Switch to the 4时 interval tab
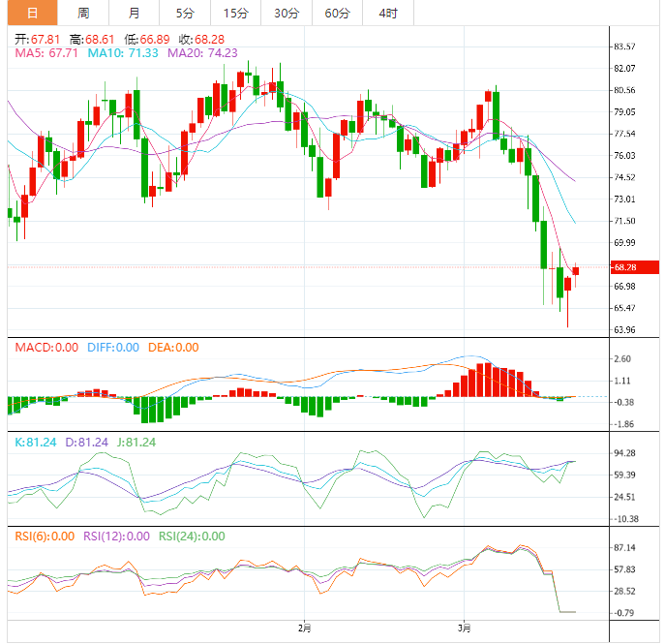The height and width of the screenshot is (644, 665). click(388, 13)
